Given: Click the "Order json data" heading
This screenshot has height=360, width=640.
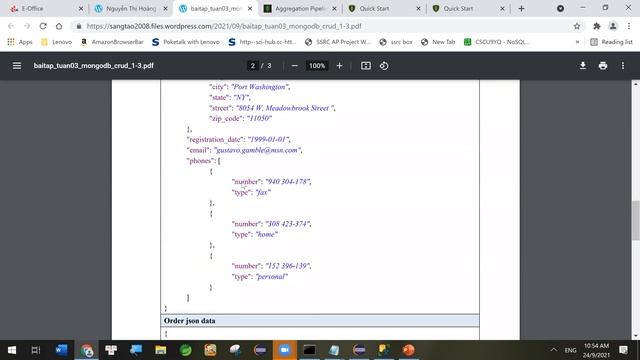Looking at the screenshot, I should [189, 321].
